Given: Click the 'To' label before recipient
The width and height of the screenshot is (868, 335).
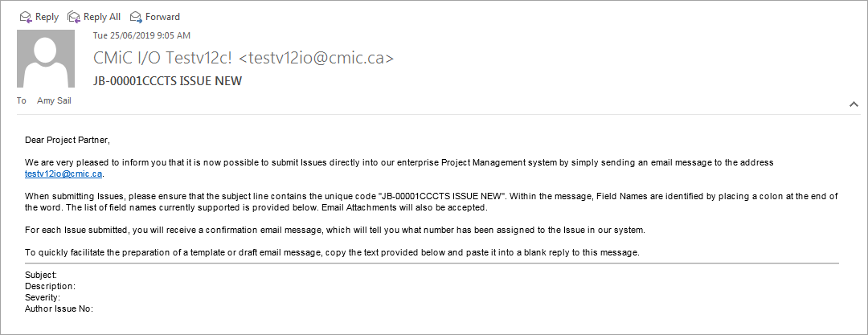Looking at the screenshot, I should (x=22, y=100).
